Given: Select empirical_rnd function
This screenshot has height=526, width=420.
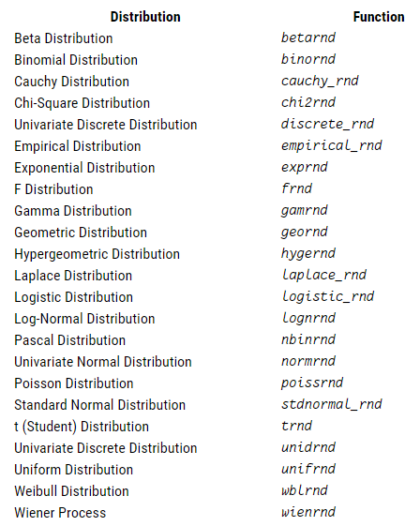Looking at the screenshot, I should (332, 145).
